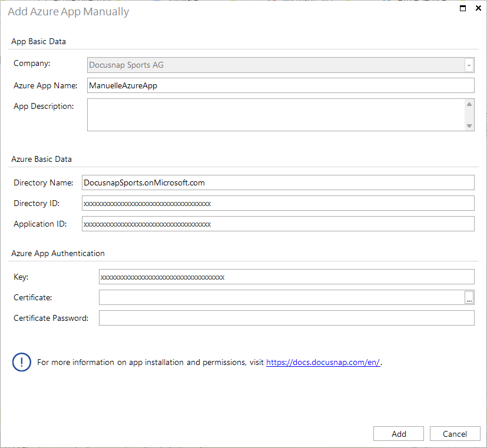Screen dimensions: 487x448
Task: Click the Directory Name field
Action: 278,182
